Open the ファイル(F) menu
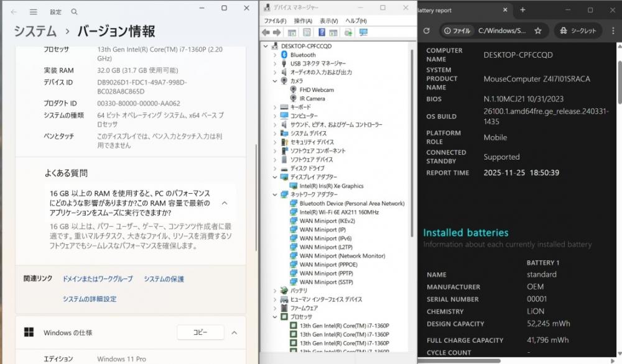The width and height of the screenshot is (622, 364). [275, 20]
